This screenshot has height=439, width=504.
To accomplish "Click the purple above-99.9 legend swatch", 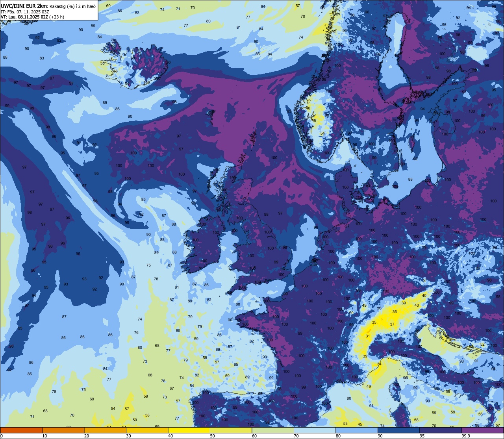I will coord(482,430).
